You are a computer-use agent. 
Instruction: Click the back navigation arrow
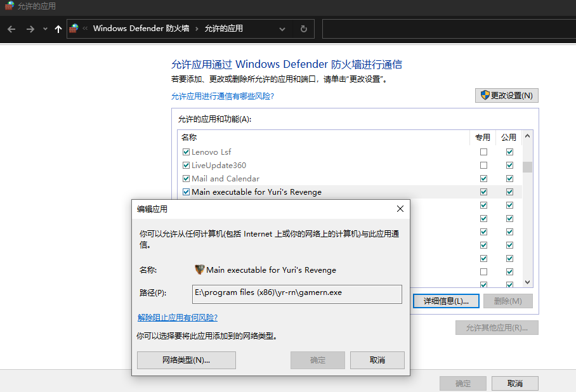(x=11, y=29)
